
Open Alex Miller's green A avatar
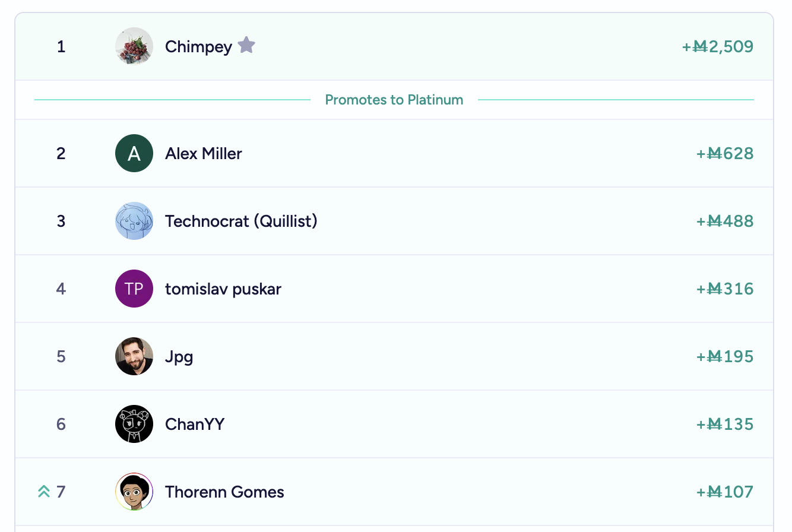(x=134, y=153)
